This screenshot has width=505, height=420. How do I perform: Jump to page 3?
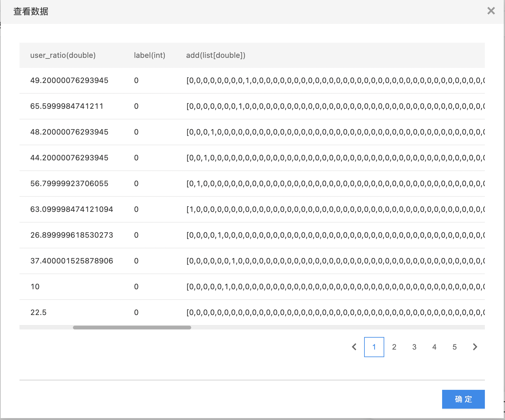pyautogui.click(x=414, y=347)
